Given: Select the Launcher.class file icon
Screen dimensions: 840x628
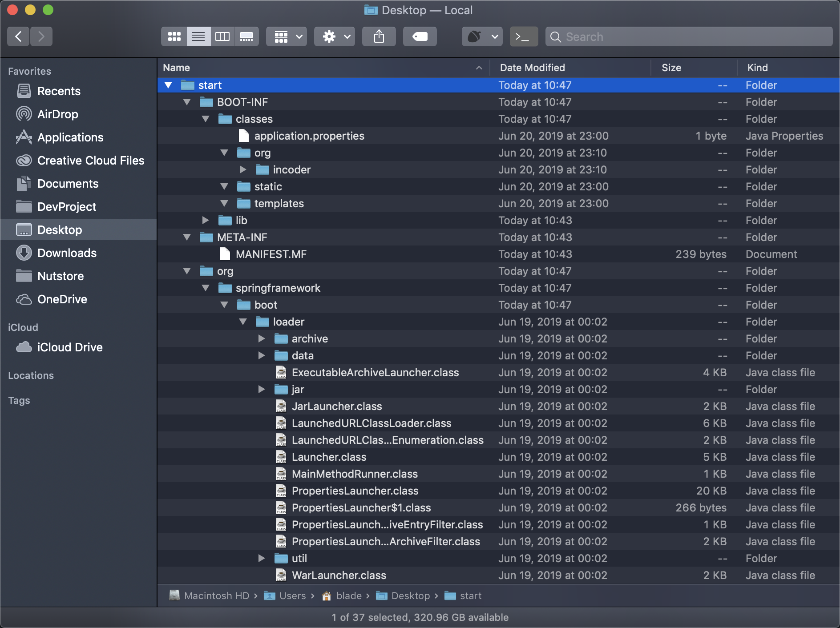Looking at the screenshot, I should coord(281,457).
